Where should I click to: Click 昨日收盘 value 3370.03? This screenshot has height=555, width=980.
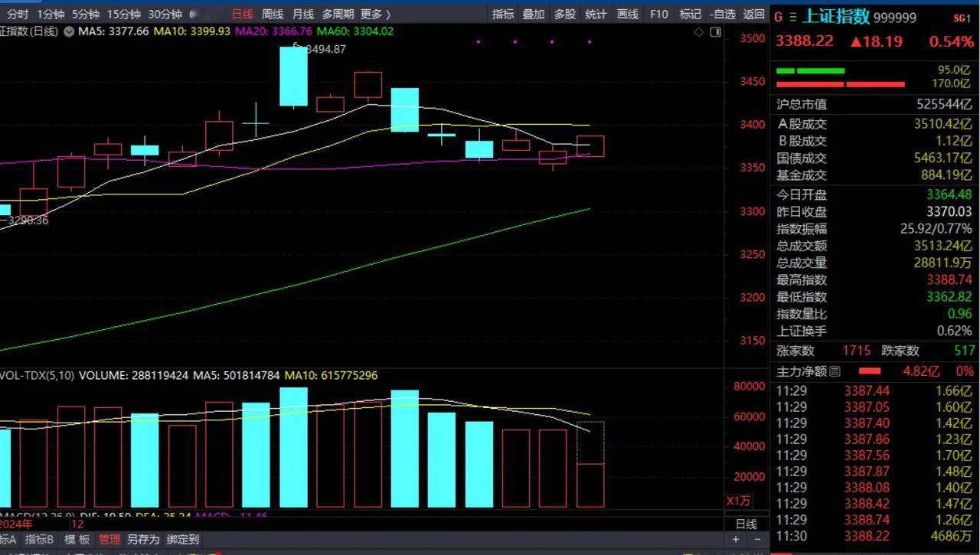pos(949,211)
